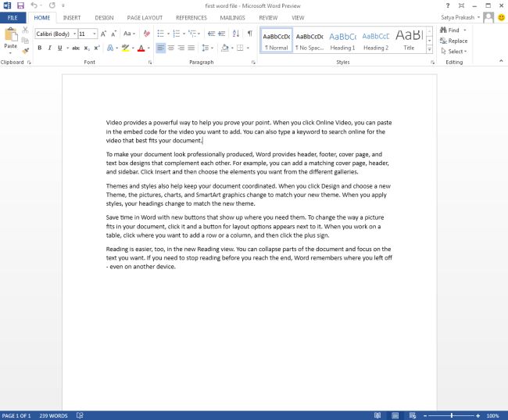Apply the red font color
The image size is (508, 420).
141,48
